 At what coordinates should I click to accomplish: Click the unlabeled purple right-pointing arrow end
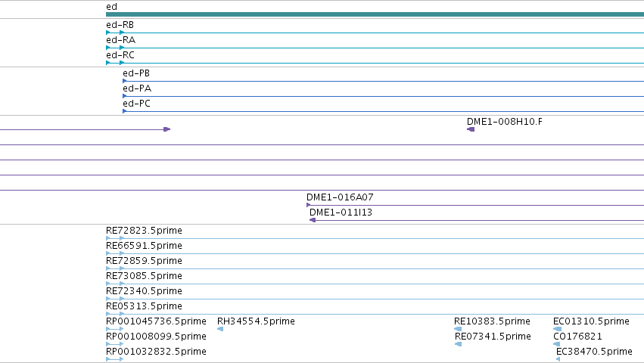coord(166,129)
